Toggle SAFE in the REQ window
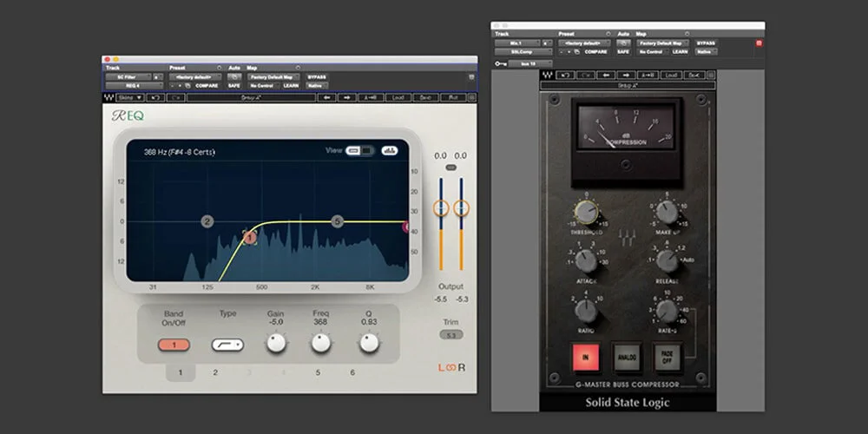 (x=234, y=86)
